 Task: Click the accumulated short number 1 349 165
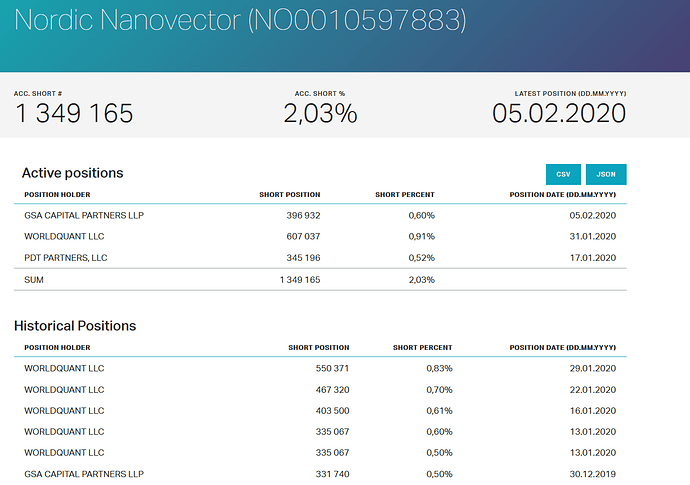click(74, 113)
